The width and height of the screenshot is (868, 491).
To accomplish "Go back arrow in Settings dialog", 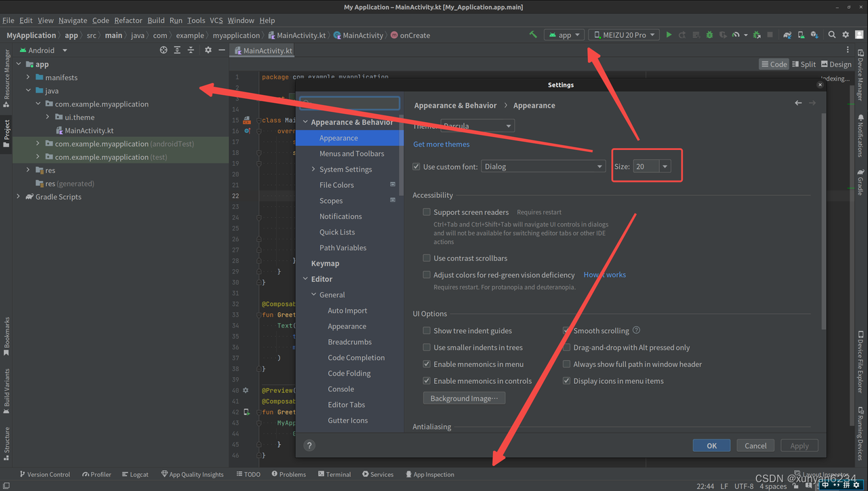I will (798, 103).
